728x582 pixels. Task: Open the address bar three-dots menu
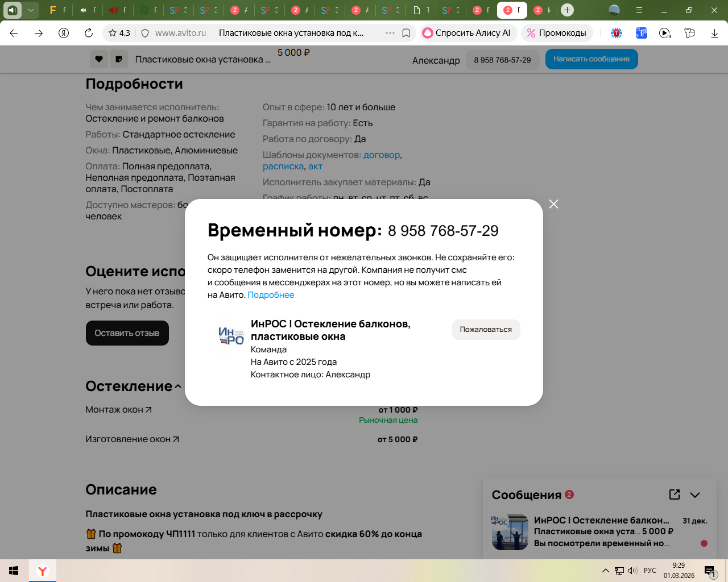pos(390,33)
